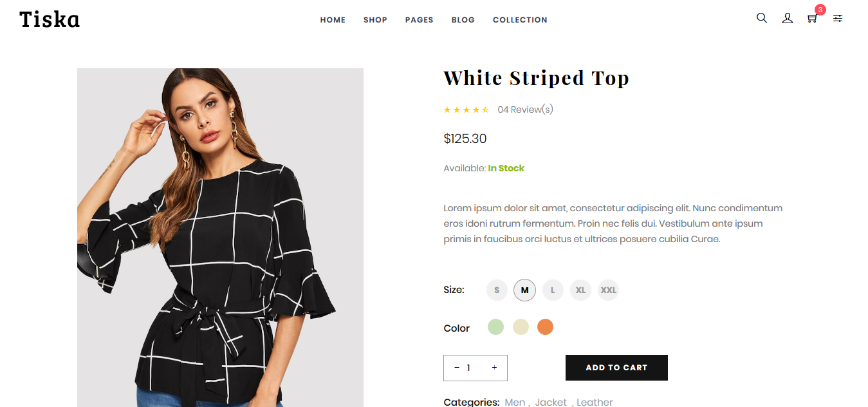Decrease quantity with minus icon
The image size is (868, 407).
point(457,368)
